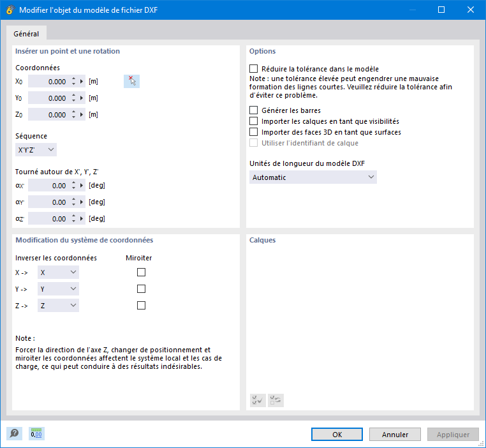The image size is (486, 448).
Task: Open units and decimal places icon
Action: point(36,433)
